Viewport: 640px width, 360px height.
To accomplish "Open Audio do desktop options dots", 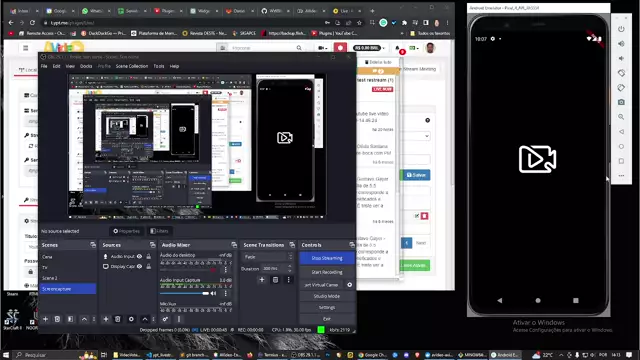I will pos(225,269).
